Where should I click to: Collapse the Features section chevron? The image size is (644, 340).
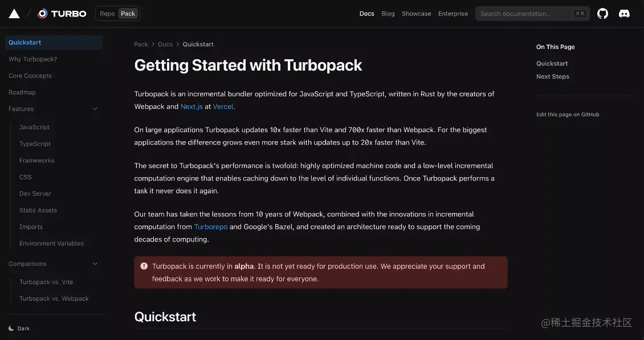pos(95,109)
